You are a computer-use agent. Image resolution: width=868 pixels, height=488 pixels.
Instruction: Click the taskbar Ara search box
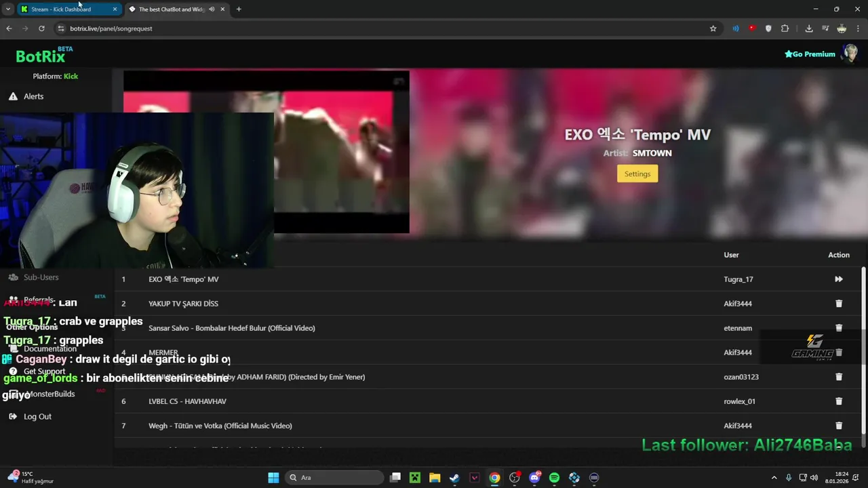coord(336,478)
